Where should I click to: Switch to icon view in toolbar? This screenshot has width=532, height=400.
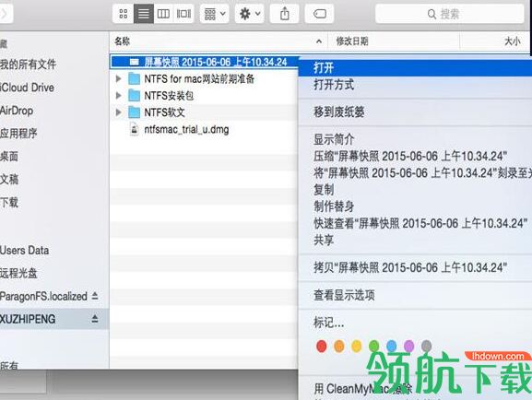[124, 14]
